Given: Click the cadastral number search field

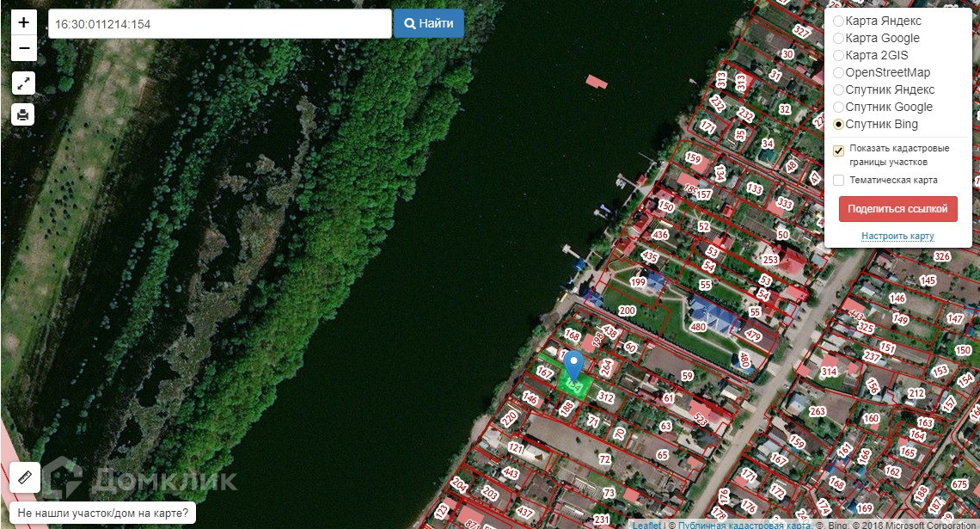Looking at the screenshot, I should (220, 24).
